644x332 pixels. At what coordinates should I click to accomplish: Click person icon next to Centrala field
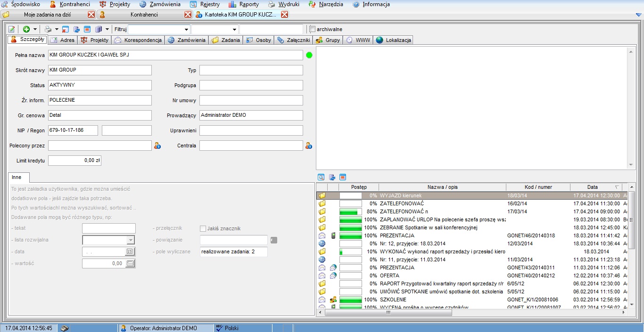click(309, 146)
